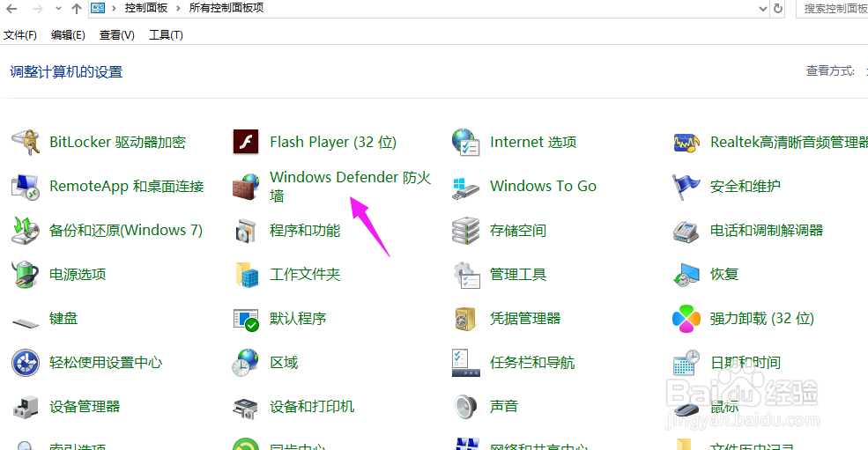868x450 pixels.
Task: Open the 任务栏和导航 link text
Action: (x=532, y=363)
